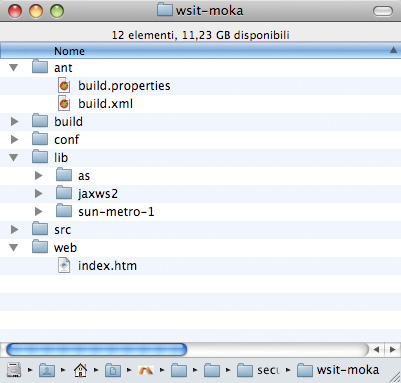This screenshot has height=383, width=401.
Task: Select the 'jaxws2' folder name
Action: pos(98,194)
